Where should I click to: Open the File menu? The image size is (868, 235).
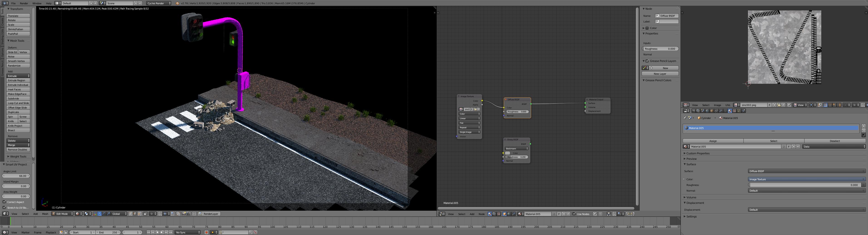tap(13, 3)
